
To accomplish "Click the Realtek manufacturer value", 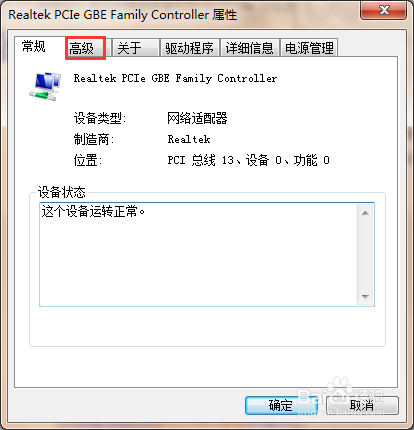I will click(189, 139).
